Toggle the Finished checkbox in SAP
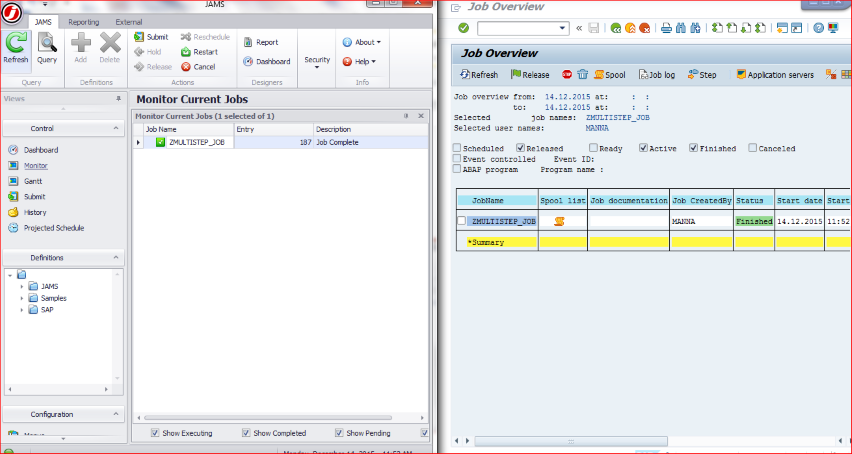Image resolution: width=852 pixels, height=454 pixels. [693, 148]
